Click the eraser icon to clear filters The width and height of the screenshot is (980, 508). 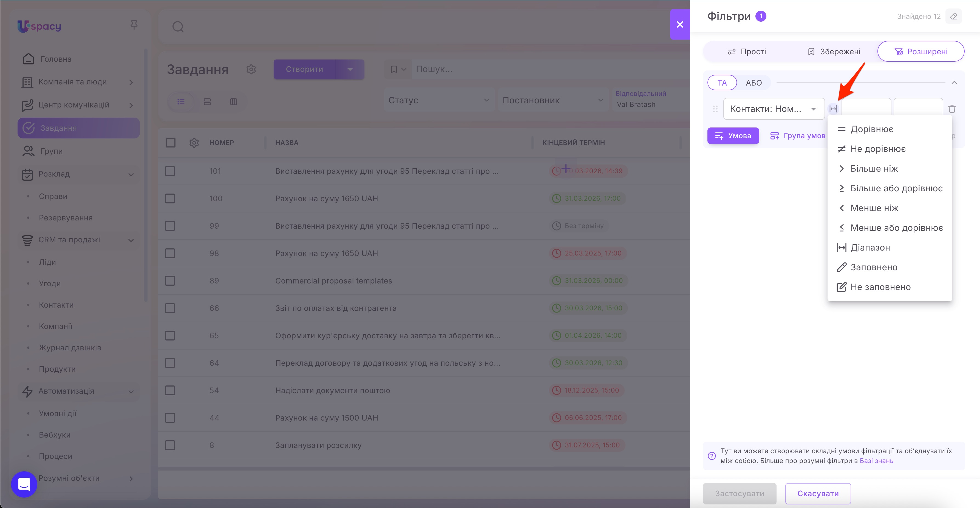point(953,16)
